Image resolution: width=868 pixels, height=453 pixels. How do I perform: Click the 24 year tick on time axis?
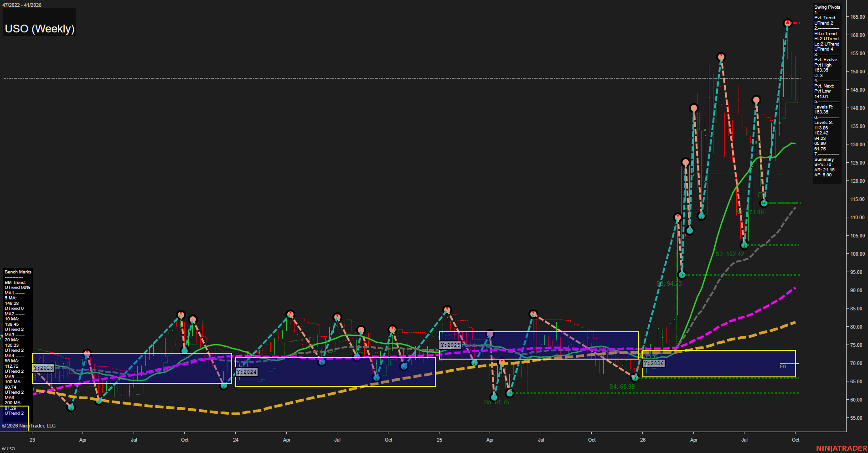(x=236, y=440)
